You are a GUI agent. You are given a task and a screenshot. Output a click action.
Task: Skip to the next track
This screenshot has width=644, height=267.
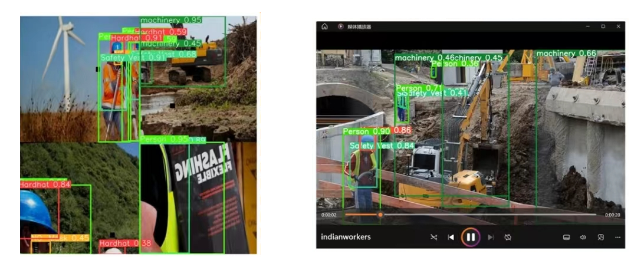491,237
